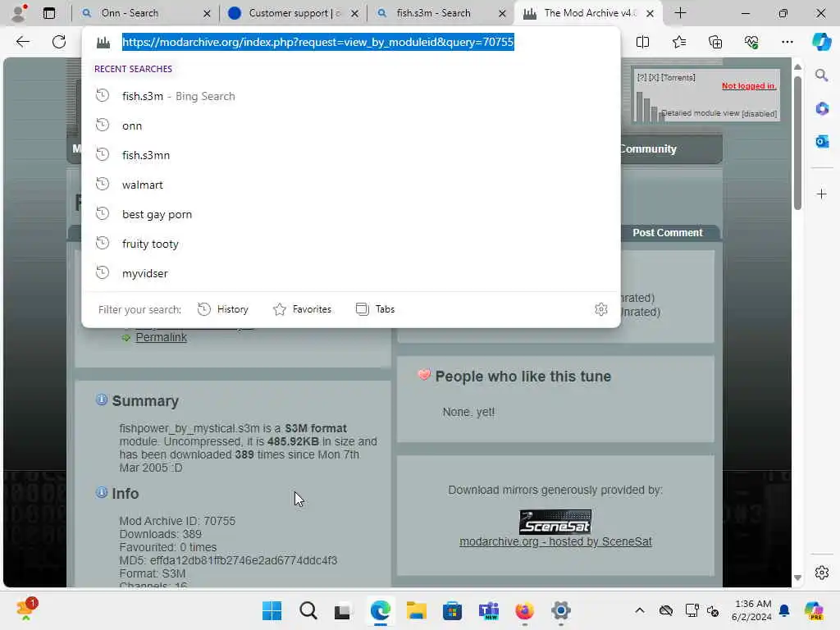Viewport: 840px width, 630px height.
Task: Open notifications bell in system tray
Action: point(784,610)
